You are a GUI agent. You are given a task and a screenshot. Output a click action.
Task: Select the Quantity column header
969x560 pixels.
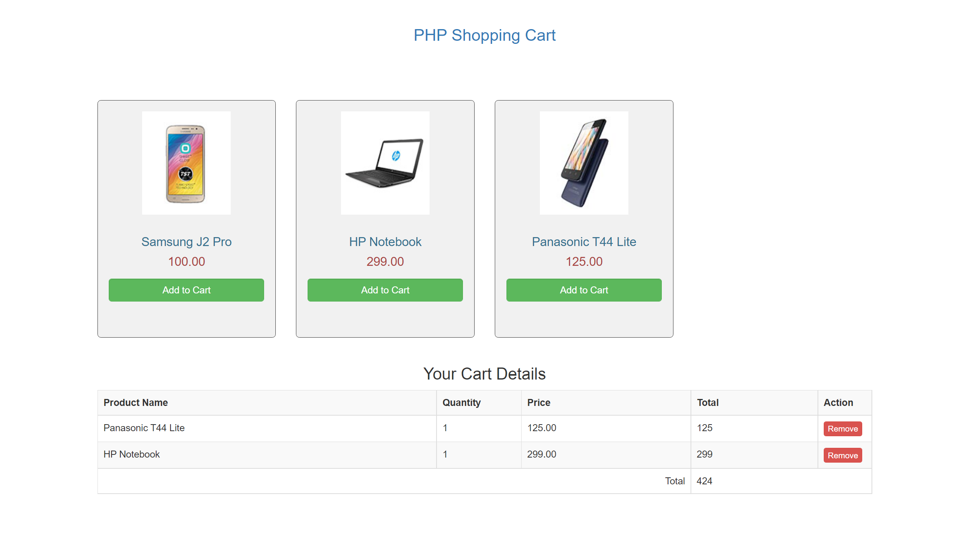click(x=461, y=402)
